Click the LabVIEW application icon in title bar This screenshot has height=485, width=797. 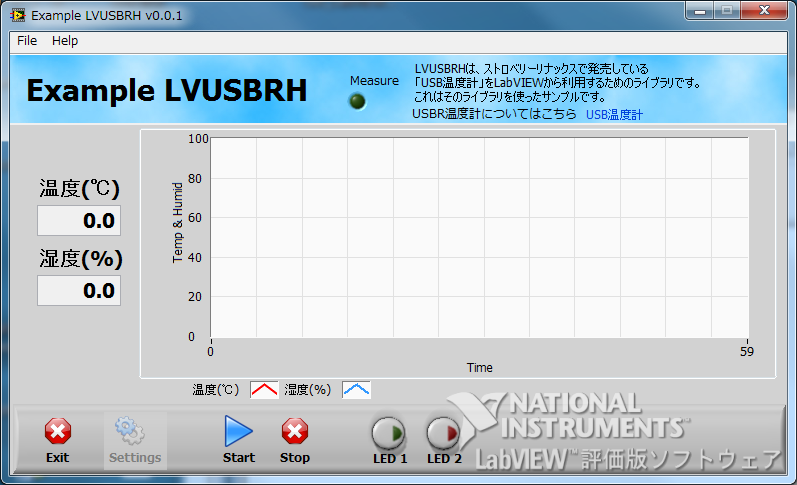tap(17, 16)
